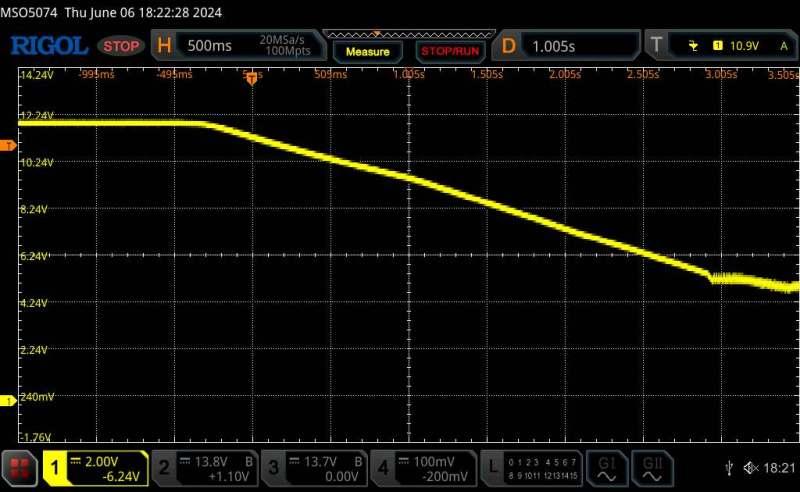Open the logic analyzer L panel
Image resolution: width=800 pixels, height=492 pixels.
[530, 467]
